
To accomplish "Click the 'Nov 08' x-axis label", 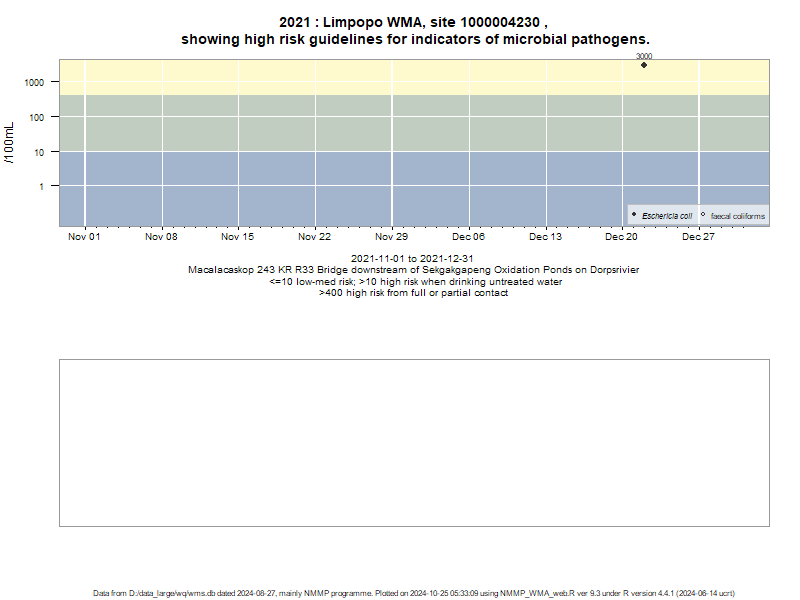I will [161, 237].
